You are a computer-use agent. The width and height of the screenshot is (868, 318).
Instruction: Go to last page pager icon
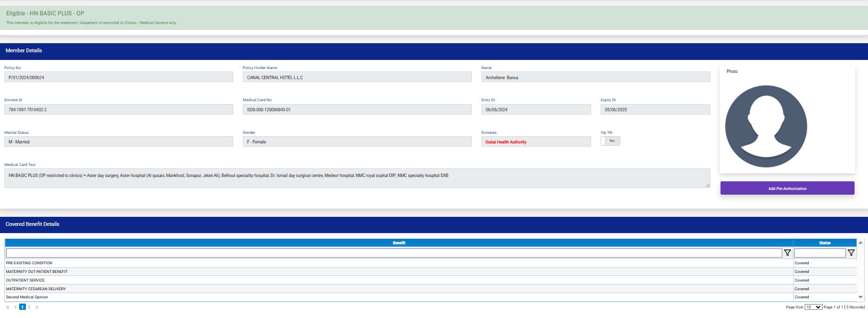click(37, 307)
